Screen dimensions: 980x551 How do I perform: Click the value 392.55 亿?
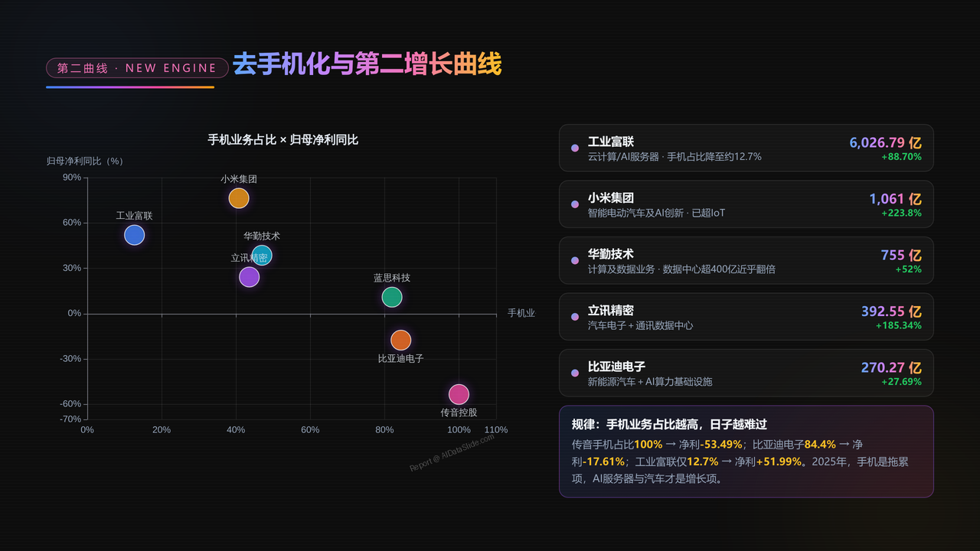[891, 311]
